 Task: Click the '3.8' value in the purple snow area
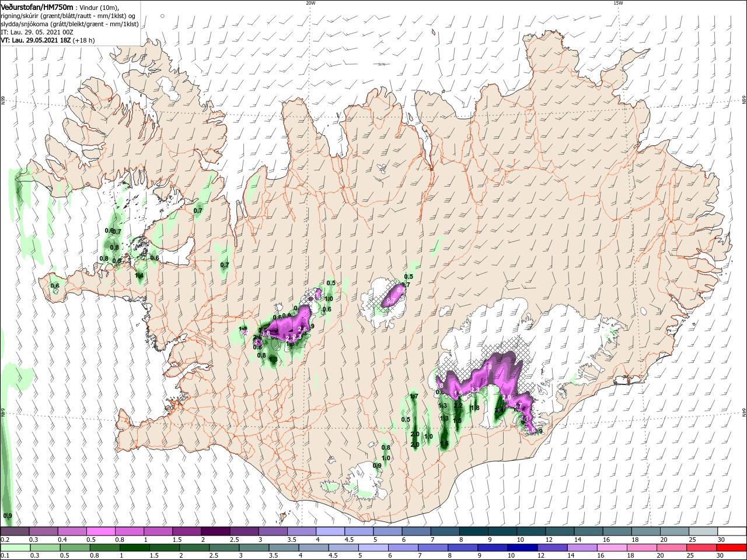(266, 333)
